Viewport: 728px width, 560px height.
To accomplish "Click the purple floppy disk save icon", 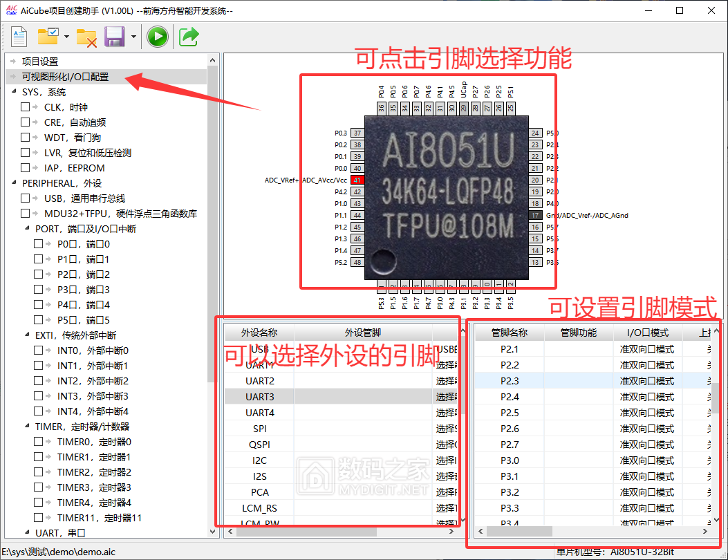I will pyautogui.click(x=114, y=37).
